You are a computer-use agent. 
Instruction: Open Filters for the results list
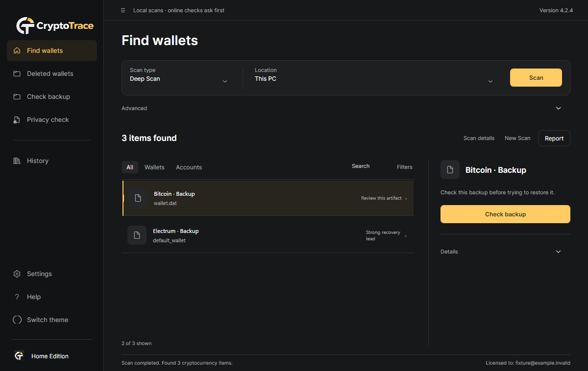405,167
